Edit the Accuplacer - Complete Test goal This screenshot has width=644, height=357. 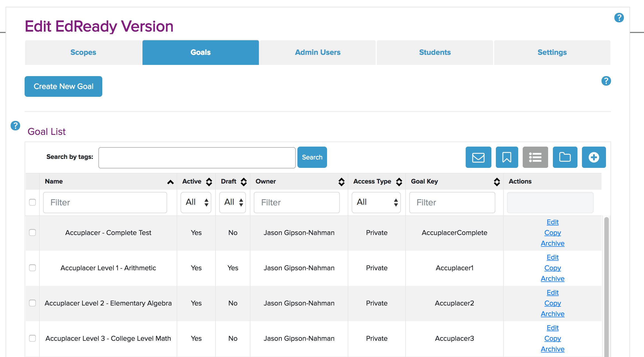coord(553,222)
